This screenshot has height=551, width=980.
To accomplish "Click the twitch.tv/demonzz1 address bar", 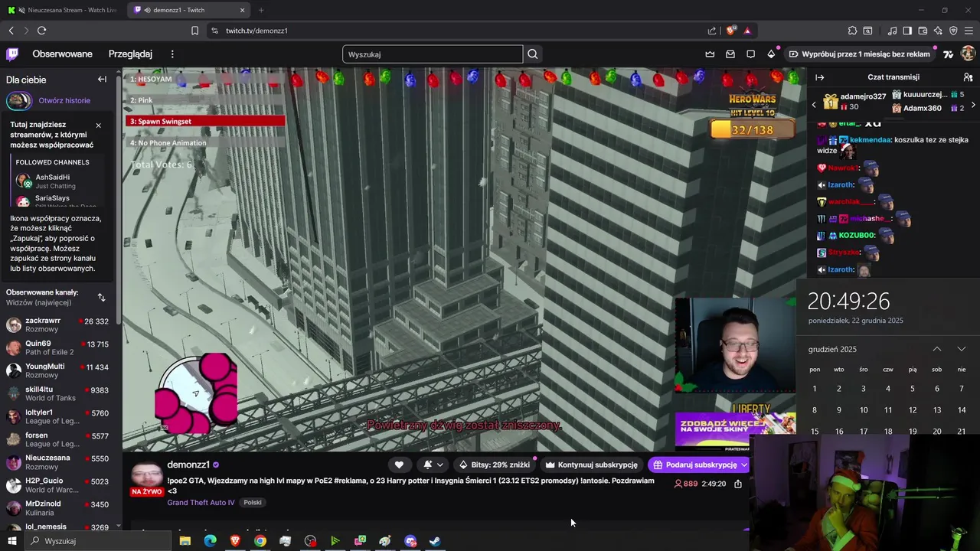I will tap(459, 31).
